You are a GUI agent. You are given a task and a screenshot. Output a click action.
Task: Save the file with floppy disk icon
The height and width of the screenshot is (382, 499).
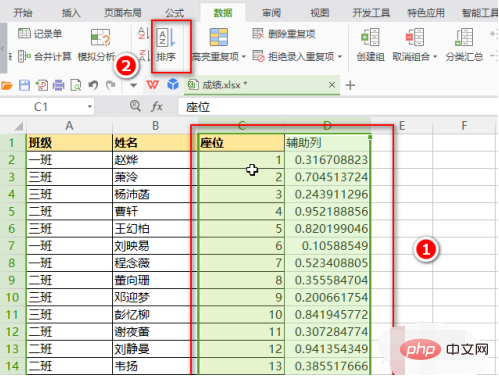tap(24, 85)
